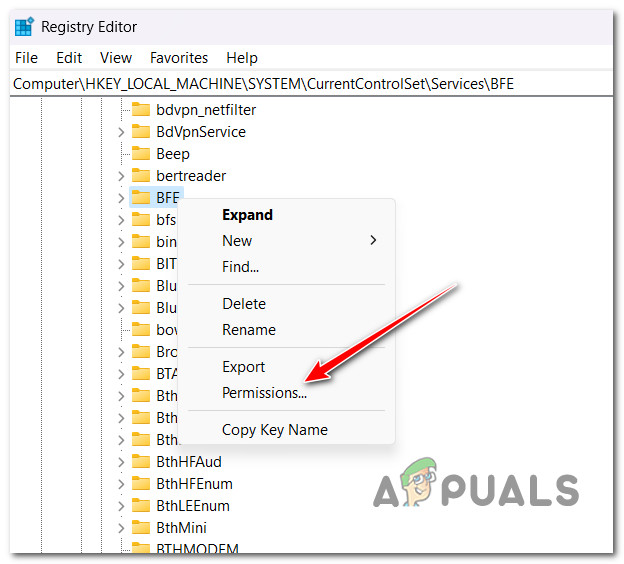Screen dimensions: 624x564
Task: Choose Export from the context menu
Action: coord(287,367)
